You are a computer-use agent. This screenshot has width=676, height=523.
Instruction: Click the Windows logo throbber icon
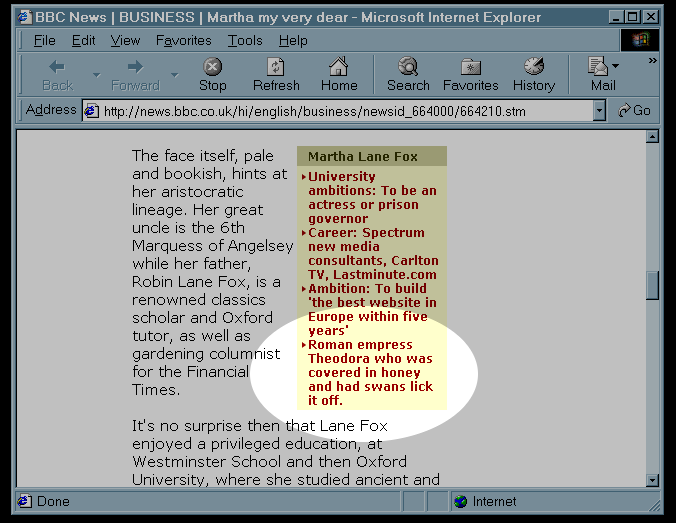coord(640,40)
